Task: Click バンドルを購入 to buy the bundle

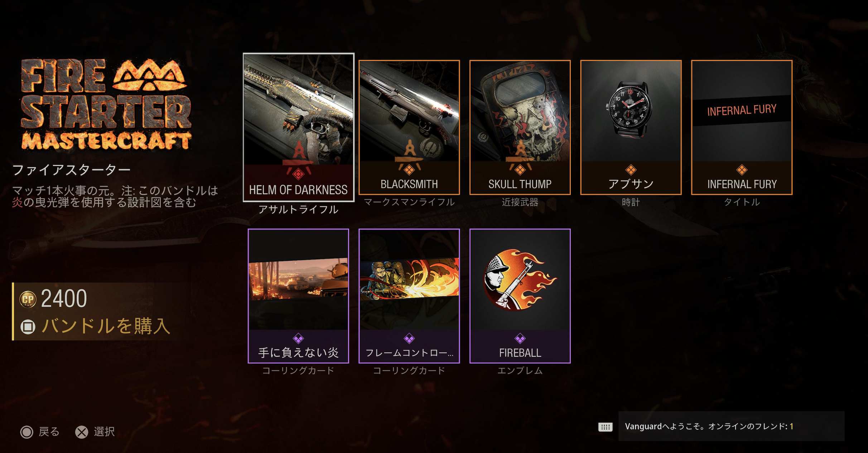Action: 106,326
